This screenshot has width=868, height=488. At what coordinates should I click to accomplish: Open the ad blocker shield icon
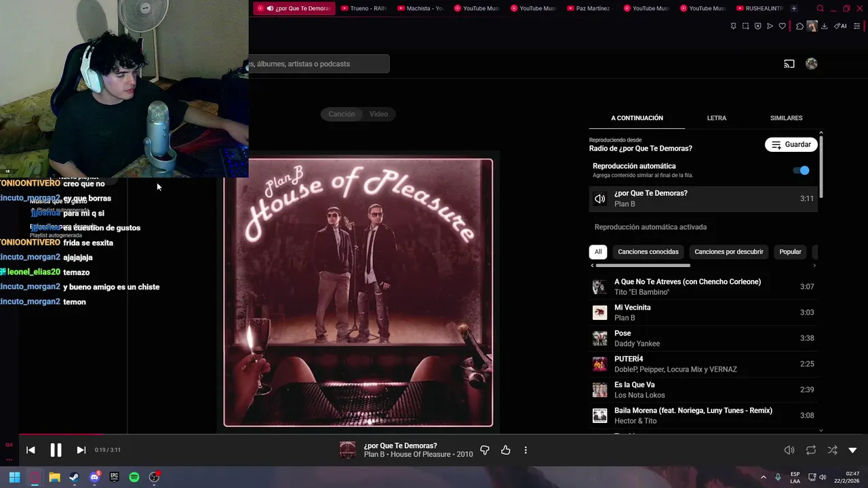(x=757, y=26)
